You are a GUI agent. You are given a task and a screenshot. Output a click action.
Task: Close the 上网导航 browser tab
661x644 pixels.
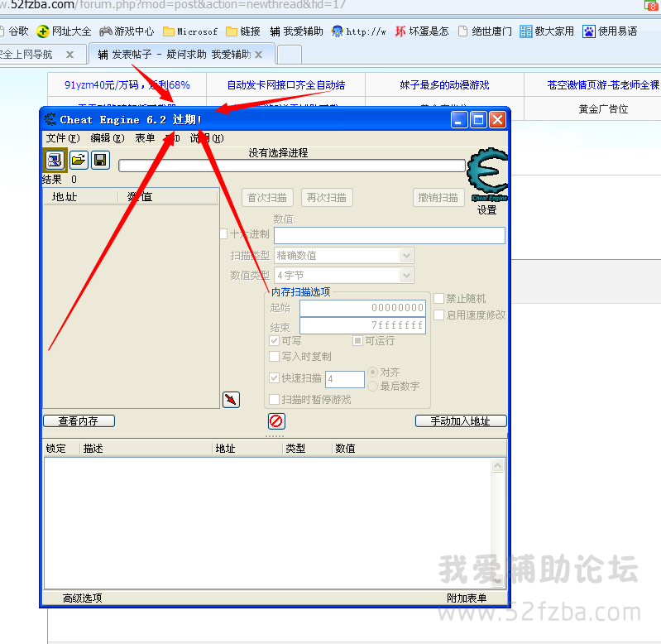70,55
